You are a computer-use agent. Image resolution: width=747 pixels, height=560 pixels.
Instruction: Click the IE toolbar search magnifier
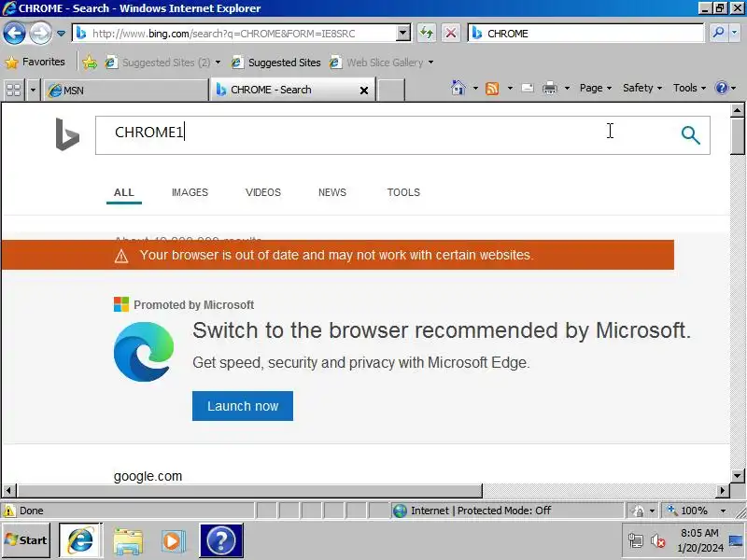click(718, 33)
